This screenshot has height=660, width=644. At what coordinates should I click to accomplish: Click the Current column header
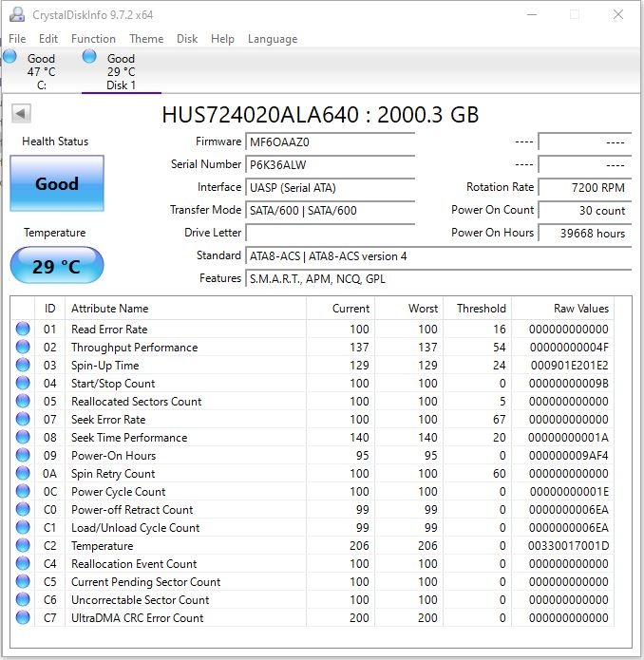[340, 309]
